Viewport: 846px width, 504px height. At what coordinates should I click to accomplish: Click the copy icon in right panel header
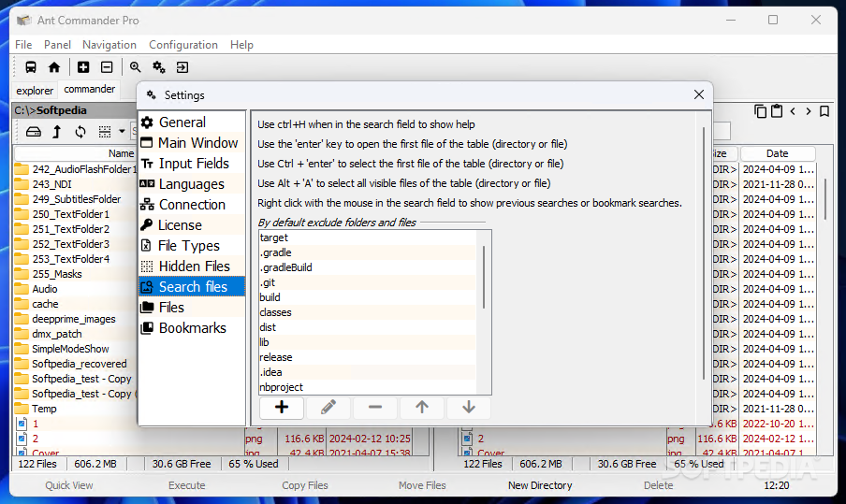760,111
